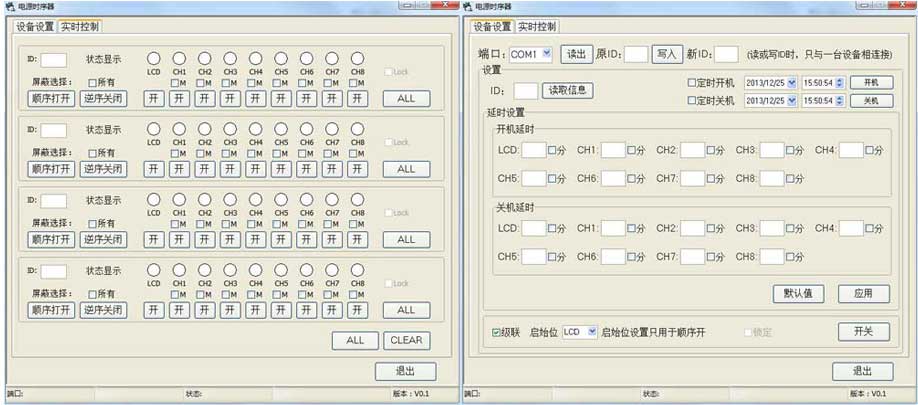Switch to 实时控制 tab in the right window

(537, 27)
